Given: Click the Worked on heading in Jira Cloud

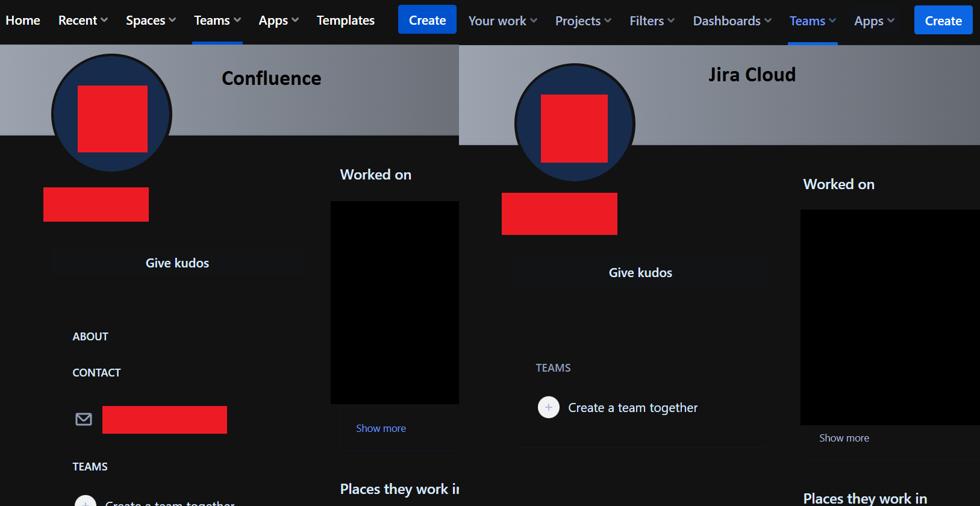Looking at the screenshot, I should click(839, 184).
